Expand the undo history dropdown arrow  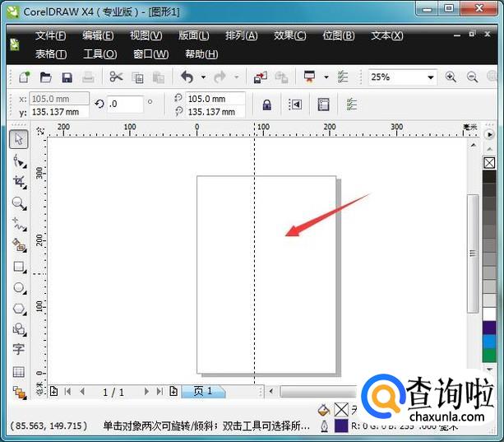coord(203,77)
